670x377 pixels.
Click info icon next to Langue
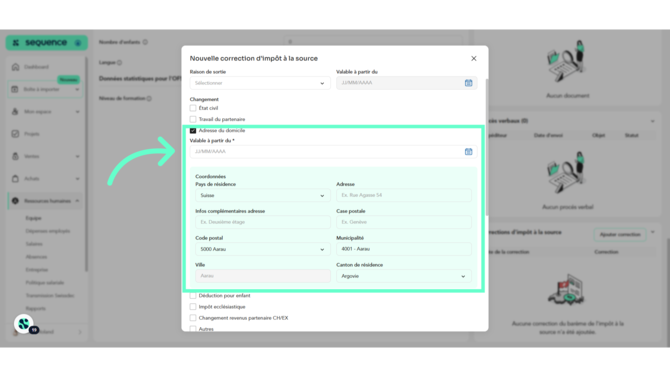coord(120,62)
